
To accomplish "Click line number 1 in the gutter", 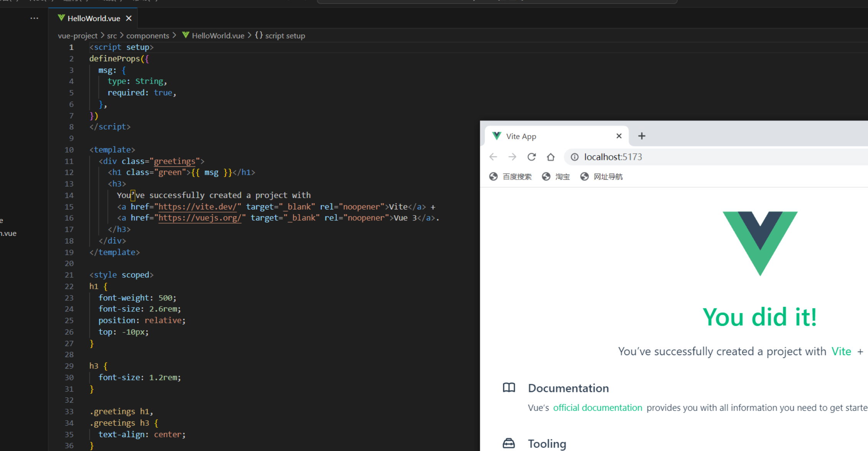I will coord(71,47).
